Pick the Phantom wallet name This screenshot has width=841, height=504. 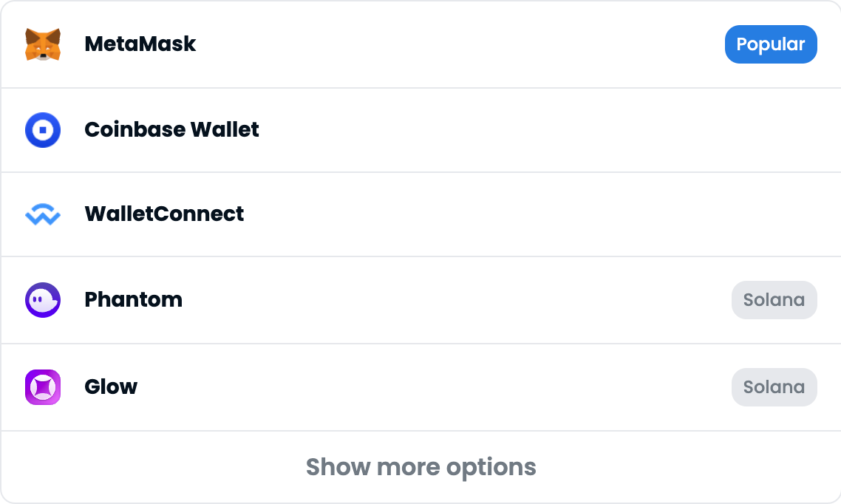pyautogui.click(x=133, y=300)
